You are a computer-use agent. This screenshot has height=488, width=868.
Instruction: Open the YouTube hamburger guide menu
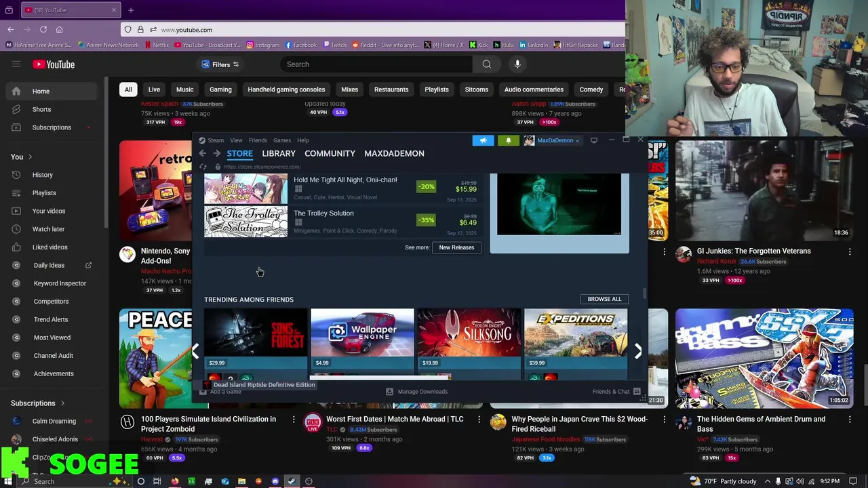16,64
